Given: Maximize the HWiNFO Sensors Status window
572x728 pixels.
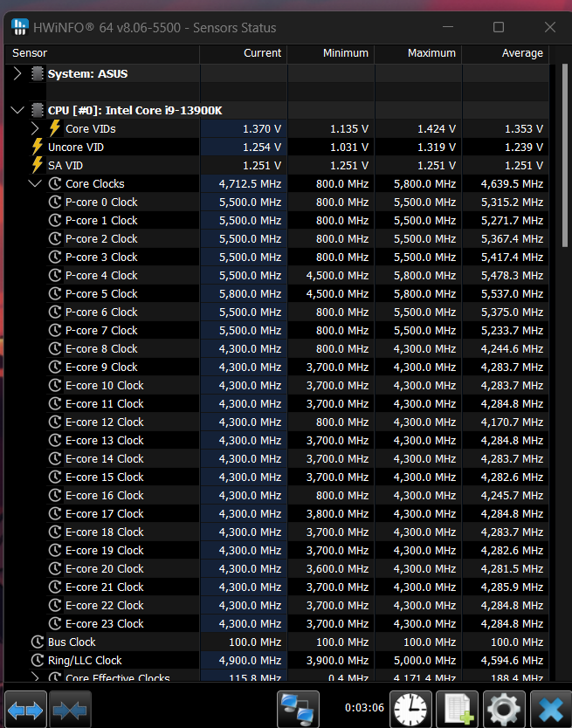Looking at the screenshot, I should (499, 27).
